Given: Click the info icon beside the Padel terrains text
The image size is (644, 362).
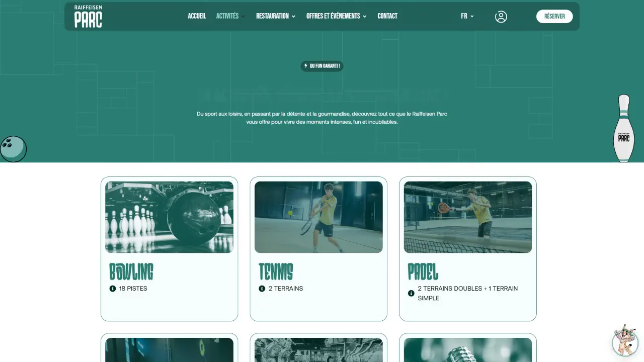Looking at the screenshot, I should (411, 293).
